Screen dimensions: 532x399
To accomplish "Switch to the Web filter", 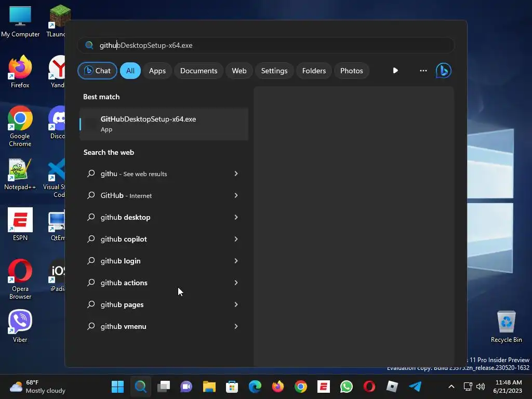I will (239, 71).
